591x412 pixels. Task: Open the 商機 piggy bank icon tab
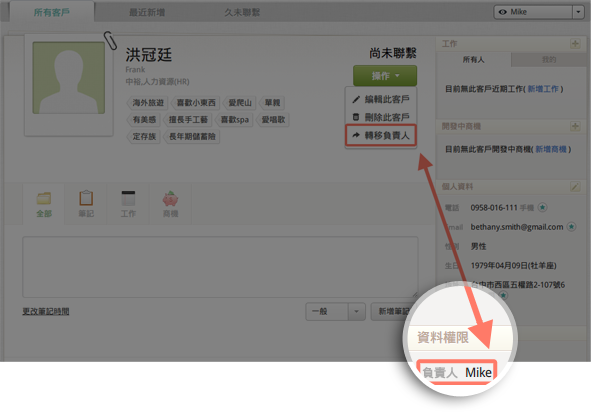(x=170, y=204)
